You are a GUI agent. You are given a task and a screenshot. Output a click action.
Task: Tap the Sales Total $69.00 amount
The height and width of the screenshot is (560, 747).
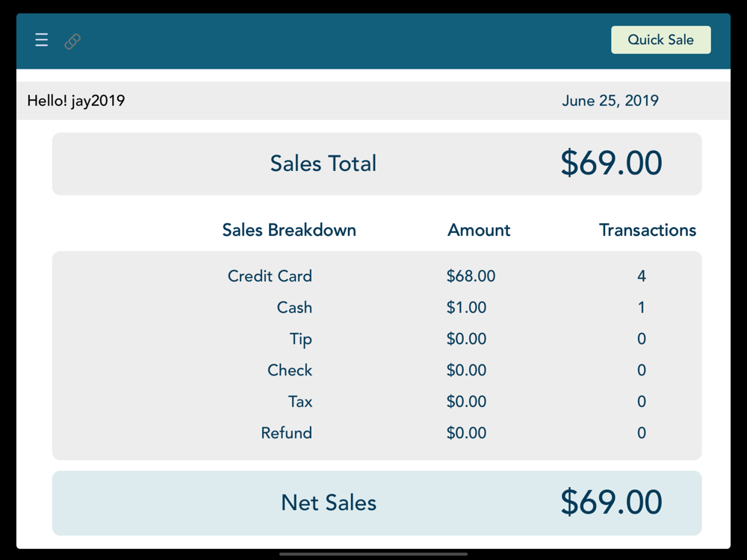coord(610,164)
